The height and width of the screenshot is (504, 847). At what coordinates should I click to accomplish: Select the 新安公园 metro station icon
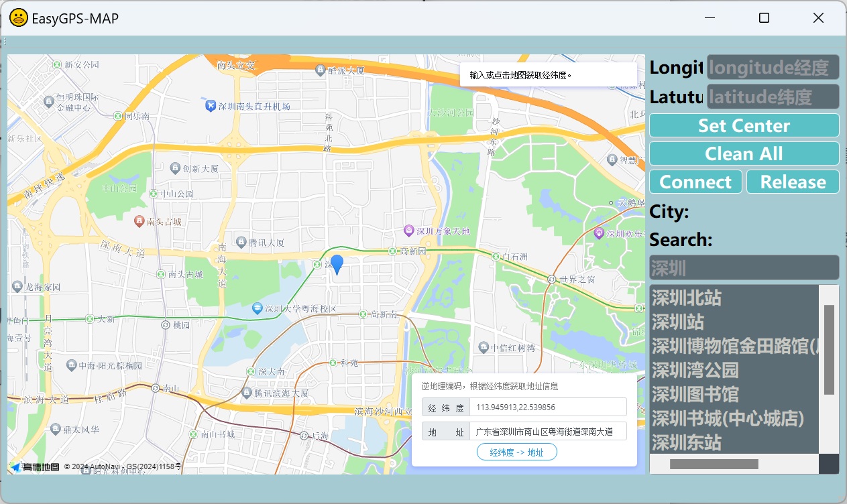click(56, 64)
